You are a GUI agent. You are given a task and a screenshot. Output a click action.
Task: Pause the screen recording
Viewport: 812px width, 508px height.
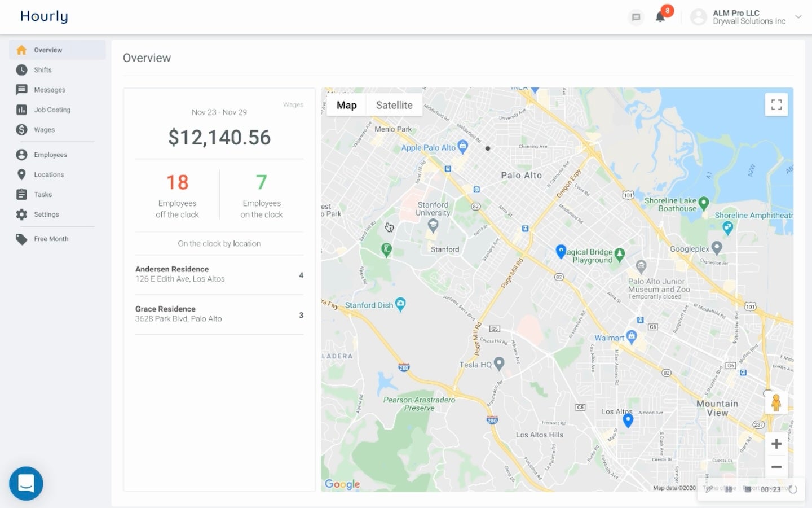[729, 489]
